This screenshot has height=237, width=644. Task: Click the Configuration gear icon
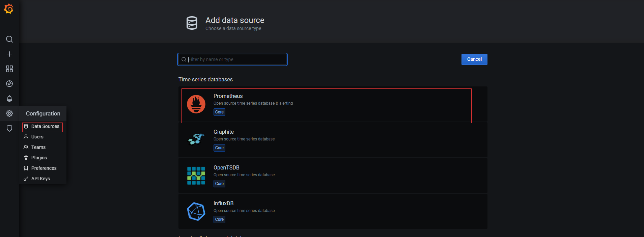coord(9,113)
